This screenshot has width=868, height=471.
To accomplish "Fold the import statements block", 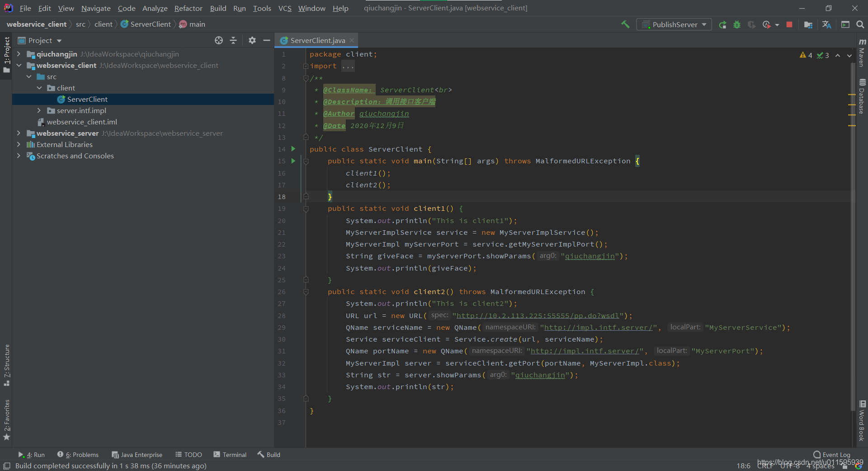I will point(306,66).
